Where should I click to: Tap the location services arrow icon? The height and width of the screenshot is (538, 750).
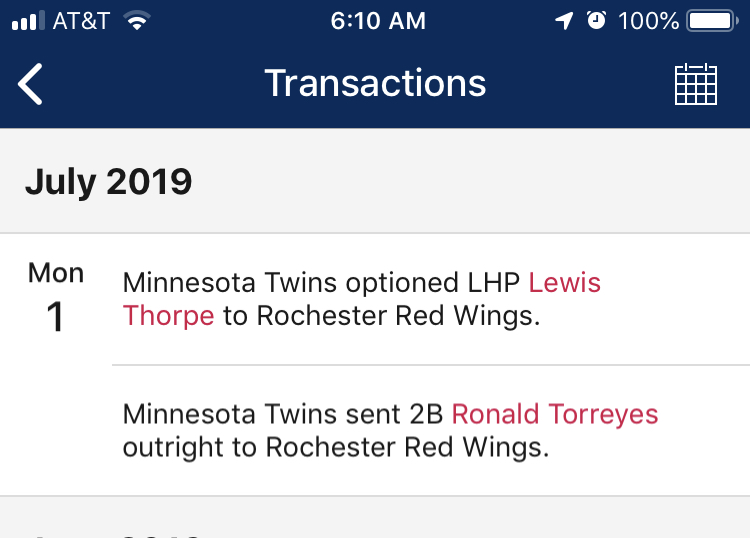point(565,21)
